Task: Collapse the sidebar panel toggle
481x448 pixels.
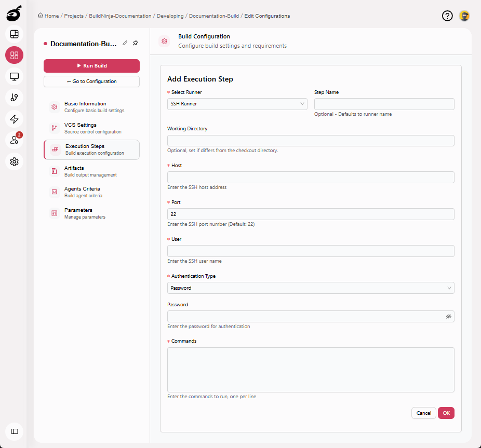Action: (14, 431)
